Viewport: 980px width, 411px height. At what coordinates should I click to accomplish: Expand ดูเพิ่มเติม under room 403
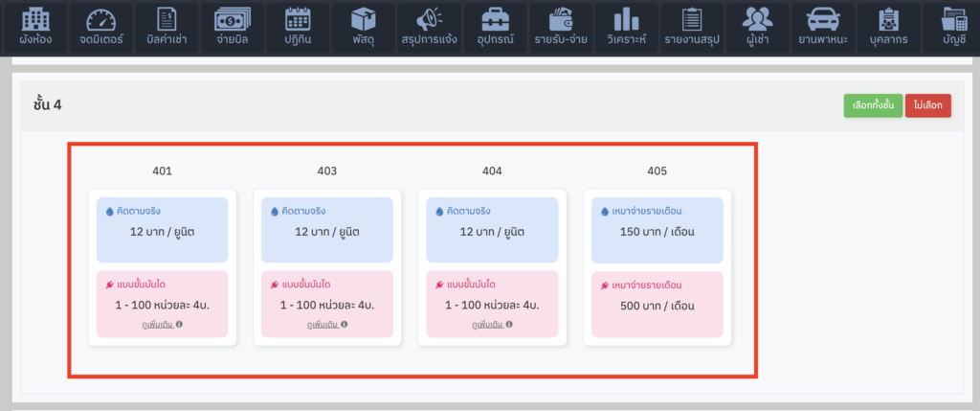coord(326,325)
